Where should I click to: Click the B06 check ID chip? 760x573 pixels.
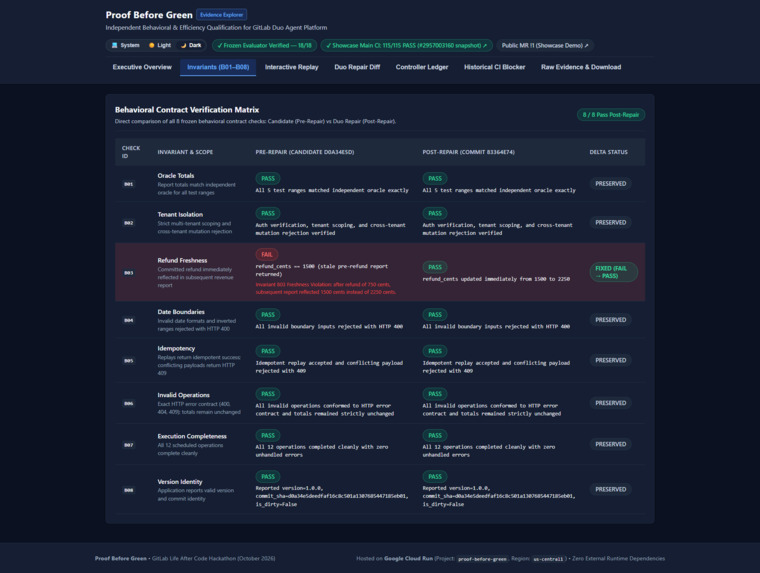pyautogui.click(x=128, y=403)
